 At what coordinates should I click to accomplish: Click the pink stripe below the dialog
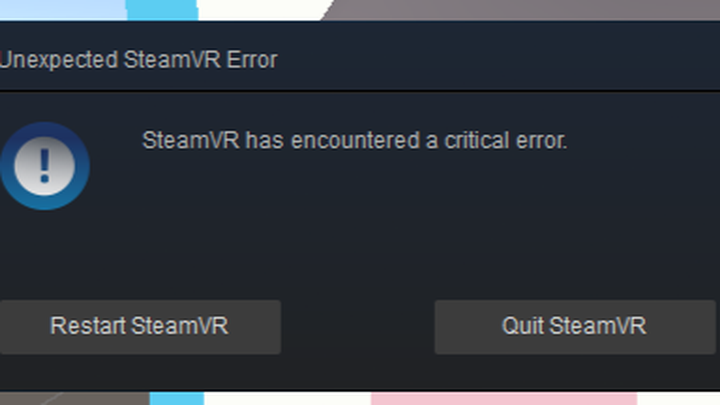point(504,399)
